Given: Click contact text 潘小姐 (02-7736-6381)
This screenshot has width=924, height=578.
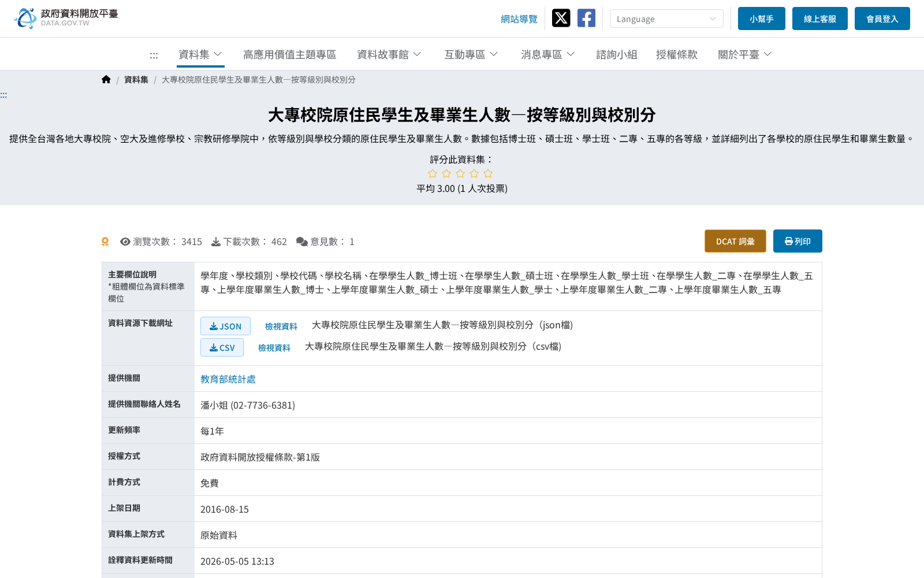Looking at the screenshot, I should tap(248, 405).
